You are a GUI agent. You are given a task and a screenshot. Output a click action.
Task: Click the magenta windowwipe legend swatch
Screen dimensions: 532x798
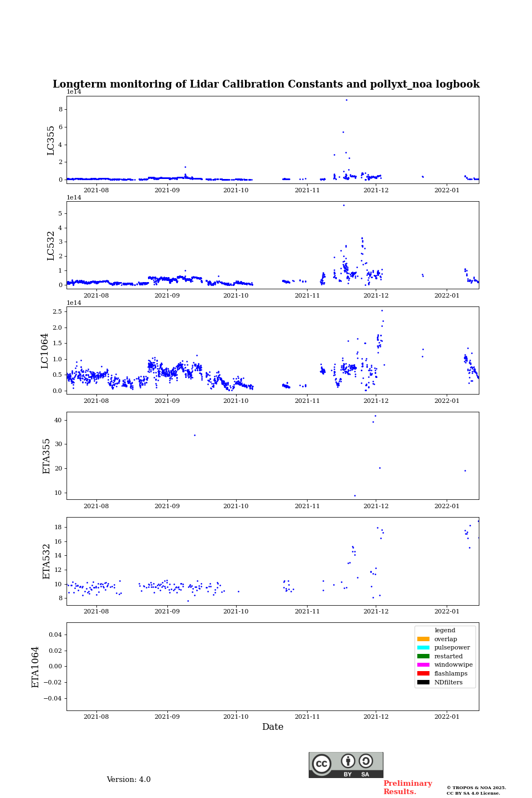pos(423,665)
